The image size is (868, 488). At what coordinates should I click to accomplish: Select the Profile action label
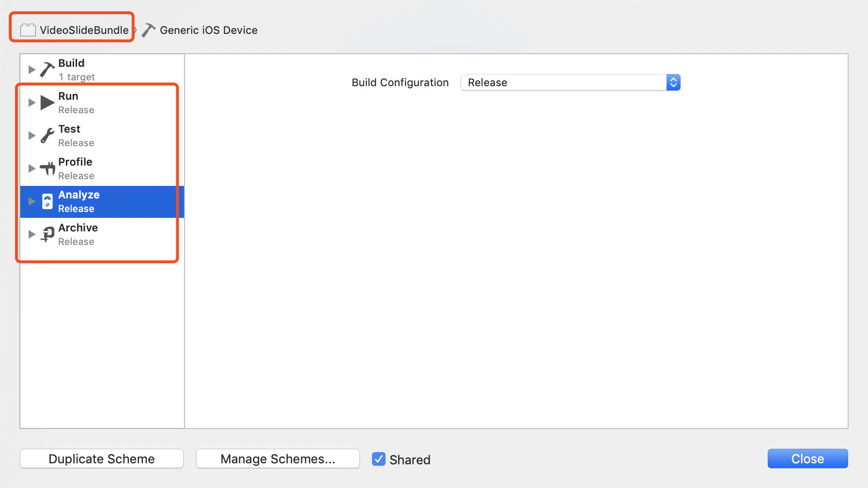(x=75, y=162)
